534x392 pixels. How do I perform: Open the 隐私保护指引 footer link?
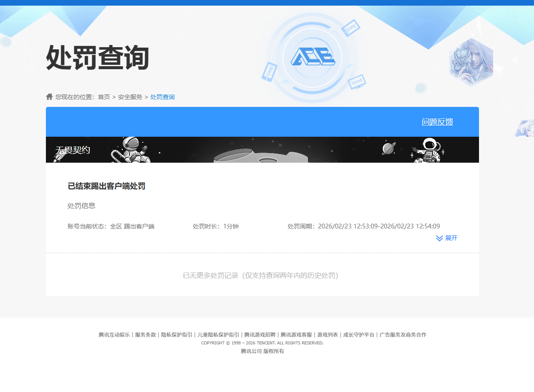pos(176,334)
